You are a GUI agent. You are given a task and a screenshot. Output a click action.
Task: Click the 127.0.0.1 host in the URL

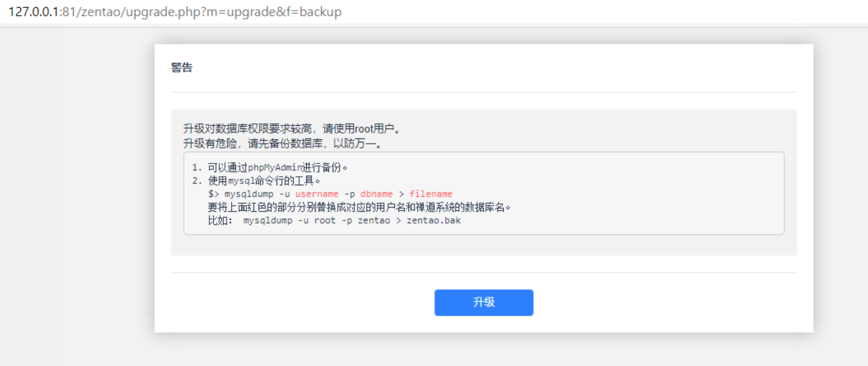point(34,12)
